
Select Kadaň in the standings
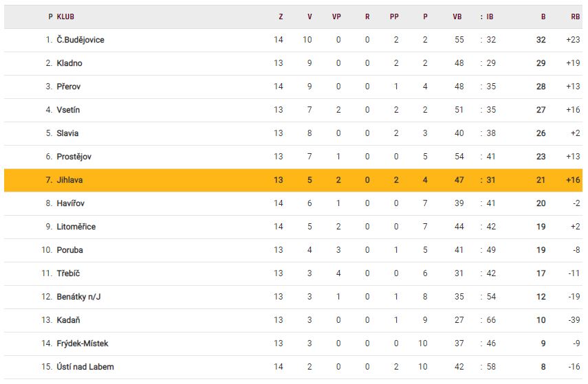pos(69,320)
